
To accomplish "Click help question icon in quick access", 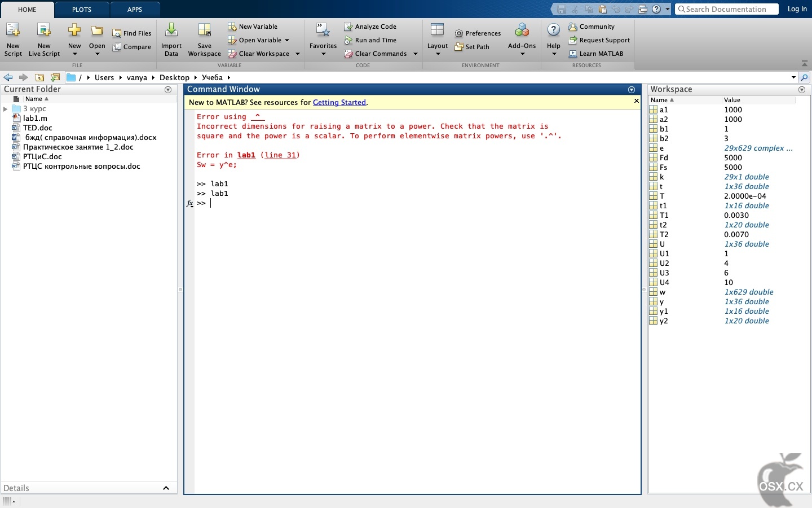I will pyautogui.click(x=656, y=9).
